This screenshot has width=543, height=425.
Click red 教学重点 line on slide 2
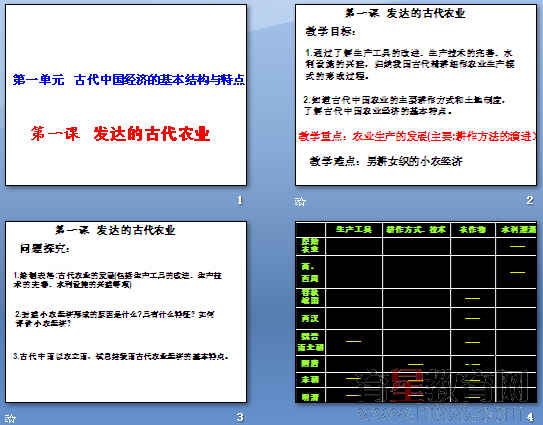point(417,136)
